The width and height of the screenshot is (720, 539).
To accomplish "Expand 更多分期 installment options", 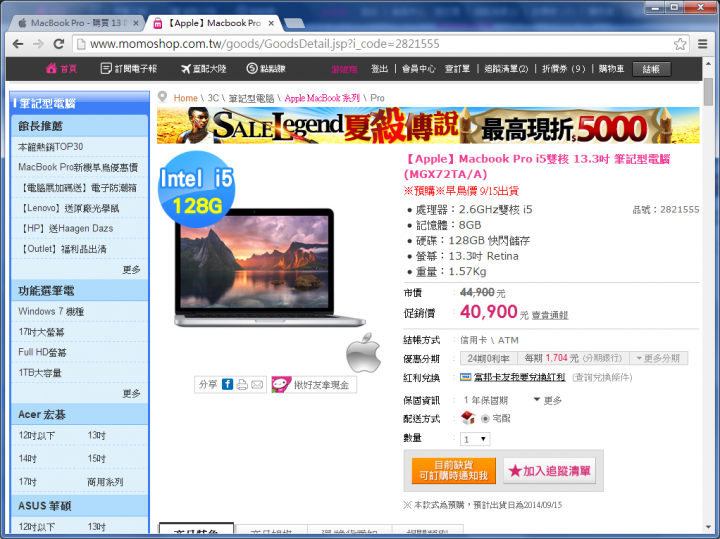I will coord(658,359).
